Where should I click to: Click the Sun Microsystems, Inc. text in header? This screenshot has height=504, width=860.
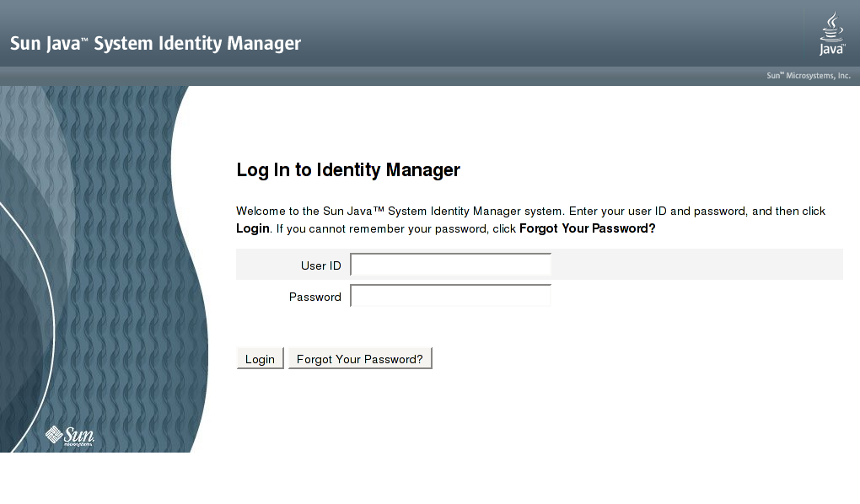point(809,76)
